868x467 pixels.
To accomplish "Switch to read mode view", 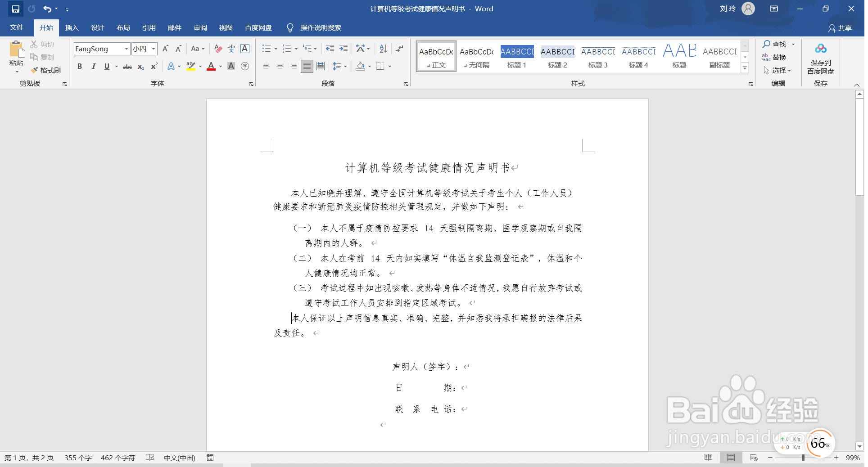I will [708, 458].
